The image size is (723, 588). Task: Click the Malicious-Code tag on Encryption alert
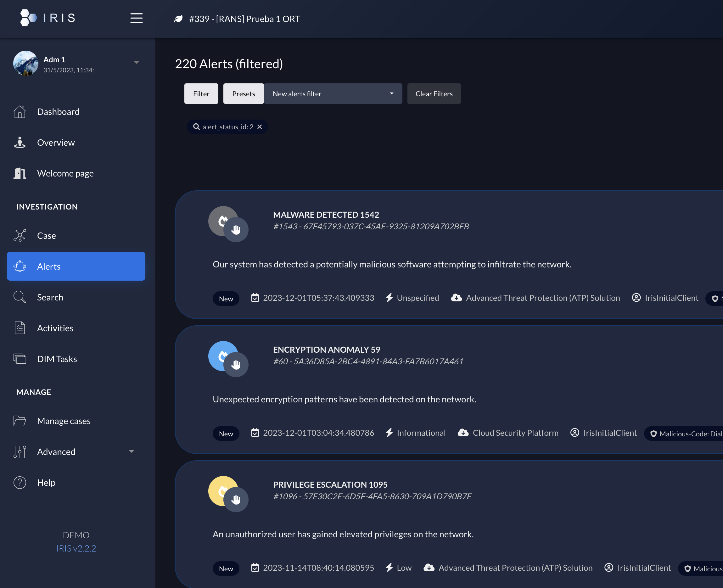(x=687, y=434)
